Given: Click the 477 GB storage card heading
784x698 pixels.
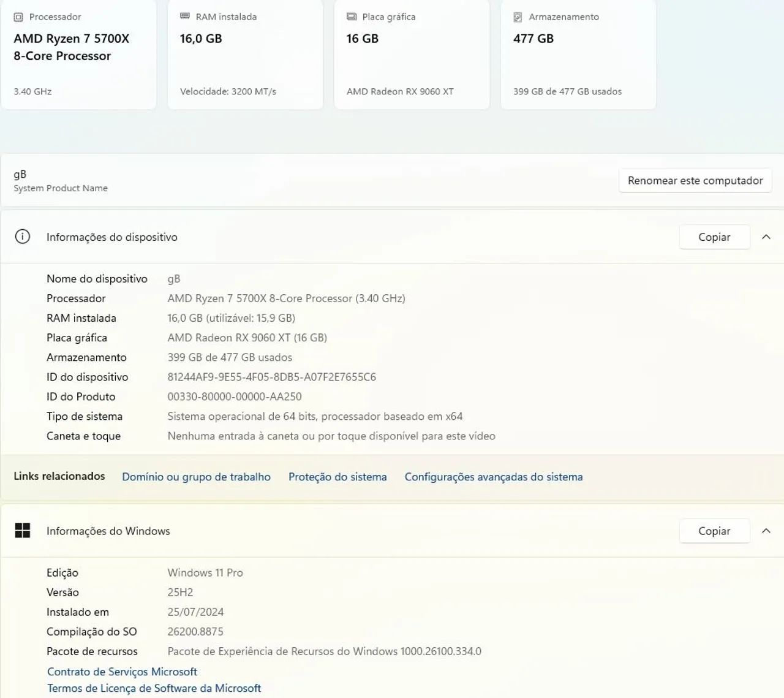Looking at the screenshot, I should [x=533, y=39].
